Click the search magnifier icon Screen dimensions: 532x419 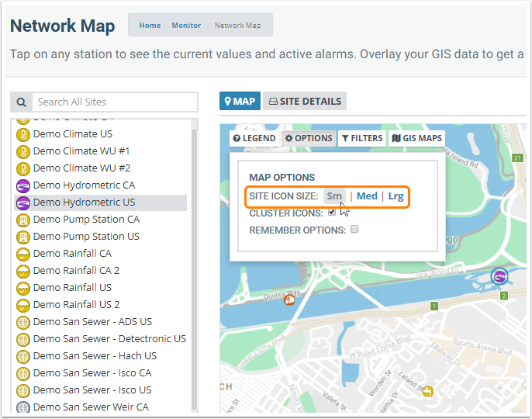[x=21, y=102]
